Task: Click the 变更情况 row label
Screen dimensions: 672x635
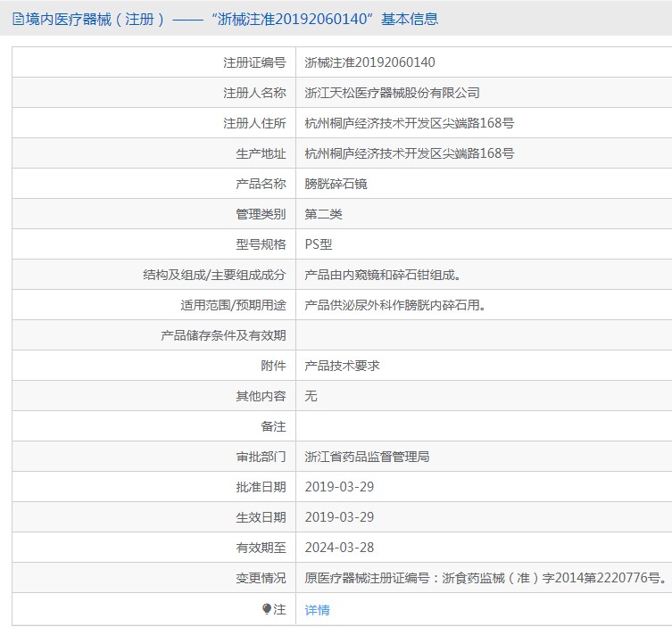Action: point(261,578)
